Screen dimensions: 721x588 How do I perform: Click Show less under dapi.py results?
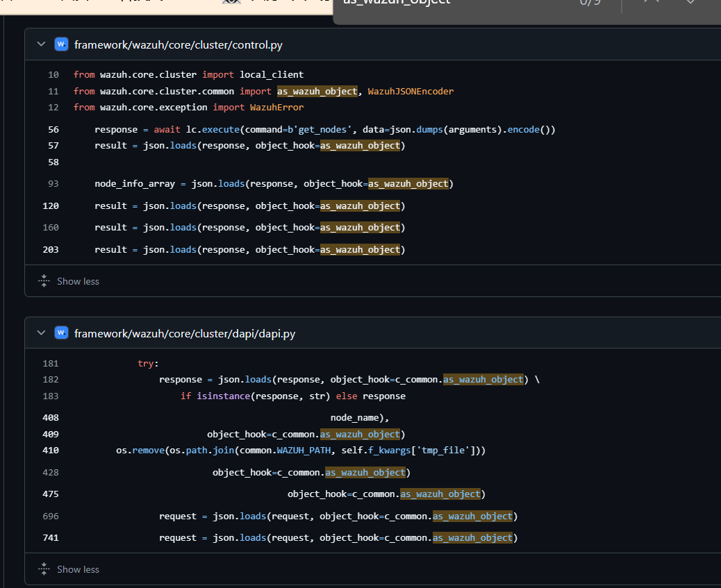coord(78,569)
